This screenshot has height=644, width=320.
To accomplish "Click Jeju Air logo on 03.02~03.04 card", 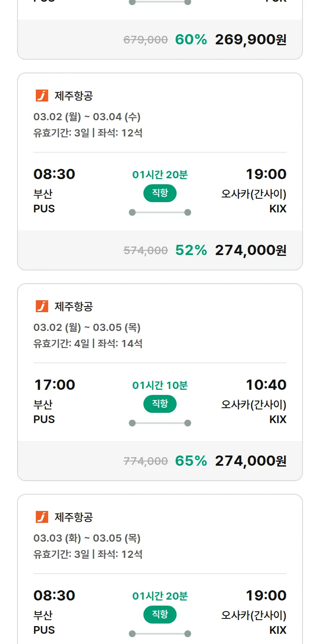I will (x=42, y=96).
